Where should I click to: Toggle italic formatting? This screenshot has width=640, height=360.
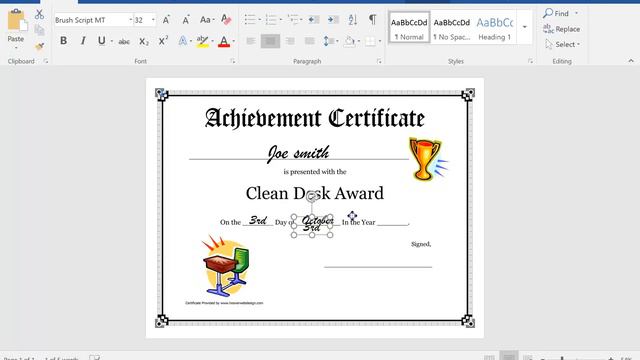point(83,41)
